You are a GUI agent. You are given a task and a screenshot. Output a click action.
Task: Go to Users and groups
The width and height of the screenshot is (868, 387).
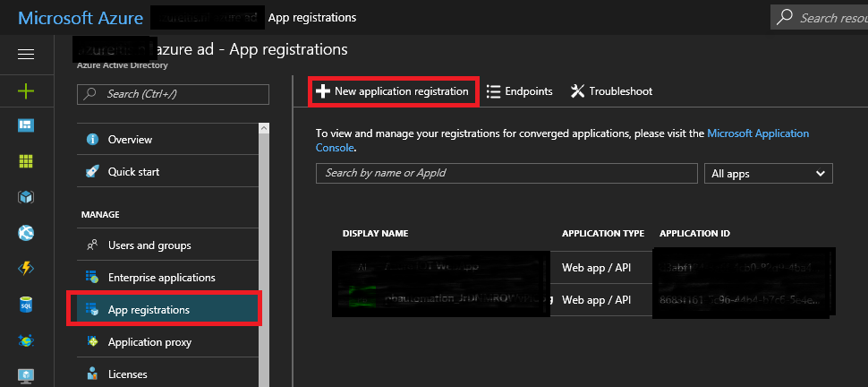pyautogui.click(x=149, y=245)
